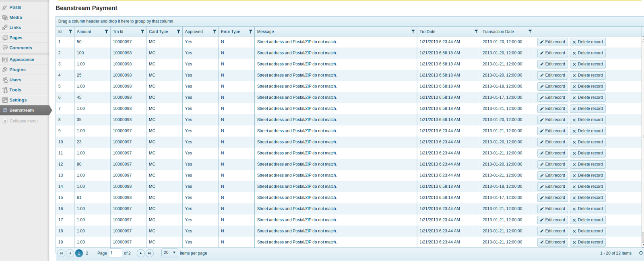This screenshot has width=644, height=261.
Task: Click '1 - 20 of 22 items' status text
Action: coord(615,253)
